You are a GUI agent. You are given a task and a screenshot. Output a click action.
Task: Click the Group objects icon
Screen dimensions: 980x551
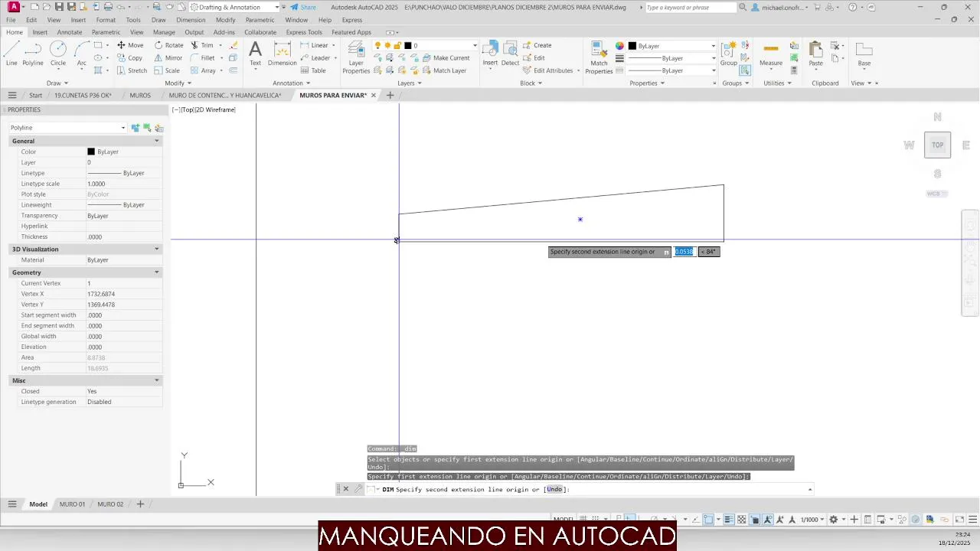728,54
